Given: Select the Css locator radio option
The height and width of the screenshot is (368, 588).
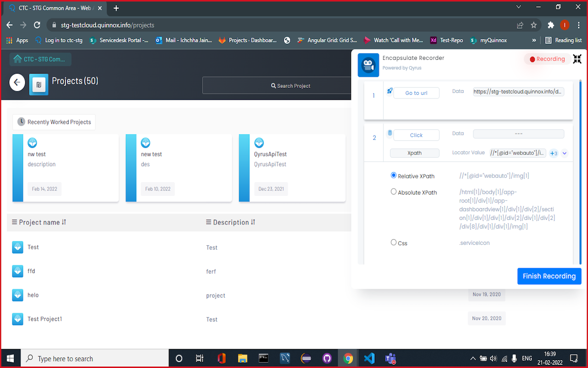Looking at the screenshot, I should point(394,242).
